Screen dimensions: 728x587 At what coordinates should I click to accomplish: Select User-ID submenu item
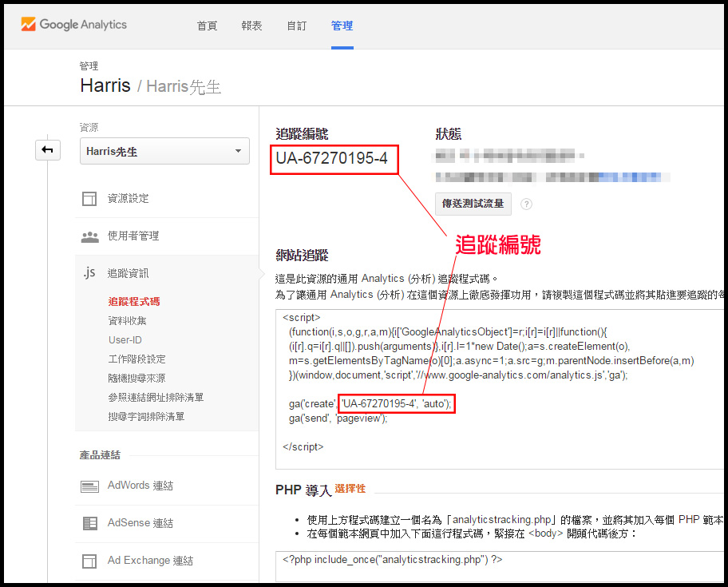pos(125,340)
